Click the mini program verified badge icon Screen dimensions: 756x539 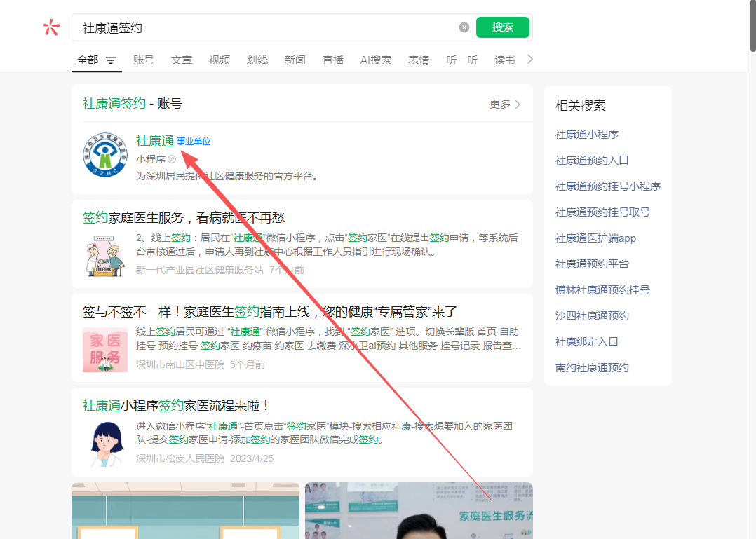(172, 159)
